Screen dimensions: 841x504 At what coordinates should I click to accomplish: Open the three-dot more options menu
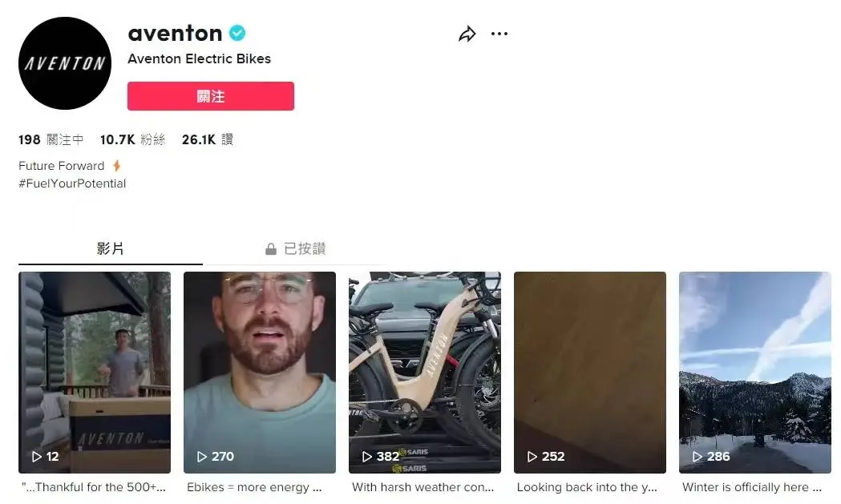(x=499, y=34)
